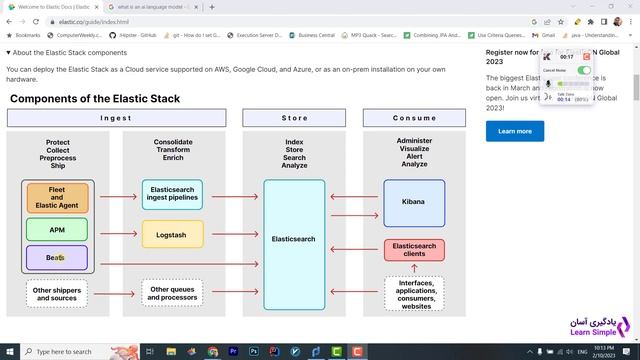Open the Combining JPA And... bookmark
The height and width of the screenshot is (360, 640).
(x=433, y=36)
